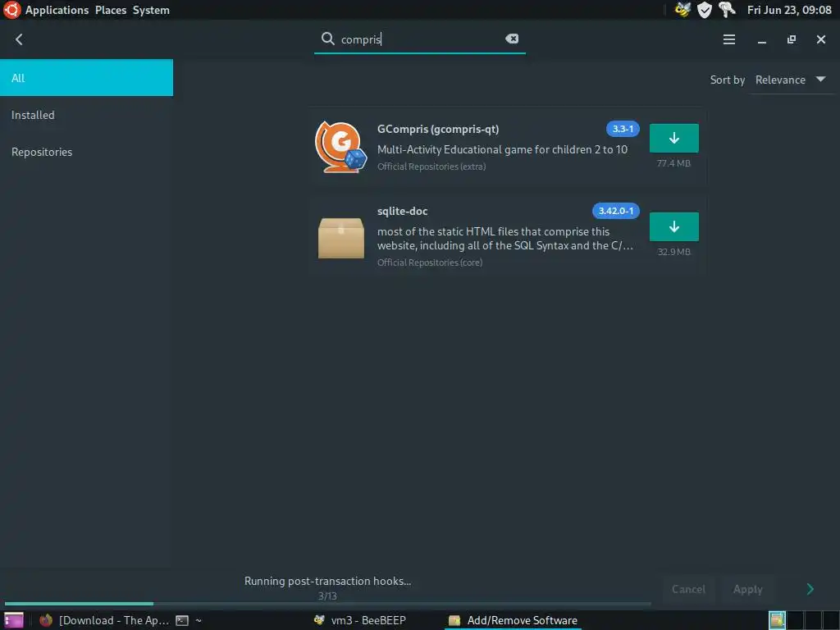Select the first workspace in the switcher

(777, 620)
